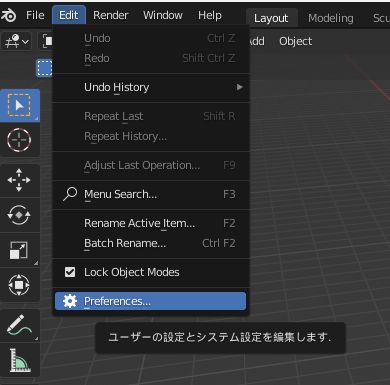Click the gear icon beside Preferences
The height and width of the screenshot is (385, 390).
(70, 301)
